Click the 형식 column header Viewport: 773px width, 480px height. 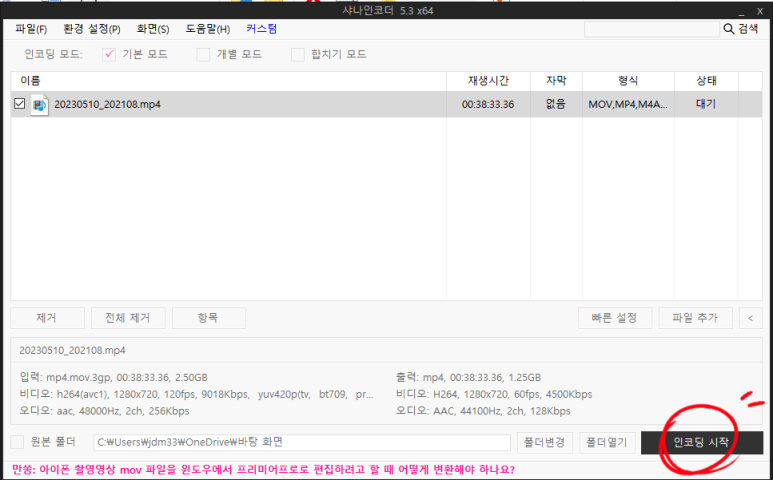[628, 81]
